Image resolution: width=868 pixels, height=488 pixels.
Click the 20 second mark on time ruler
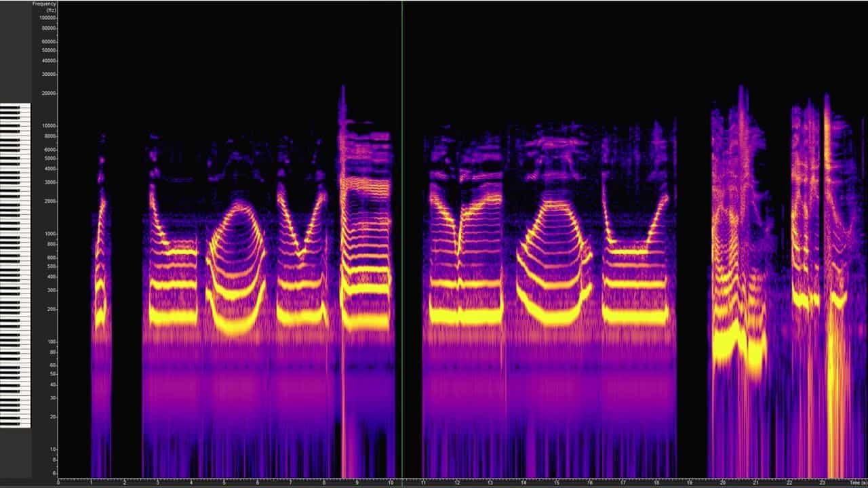tap(722, 483)
